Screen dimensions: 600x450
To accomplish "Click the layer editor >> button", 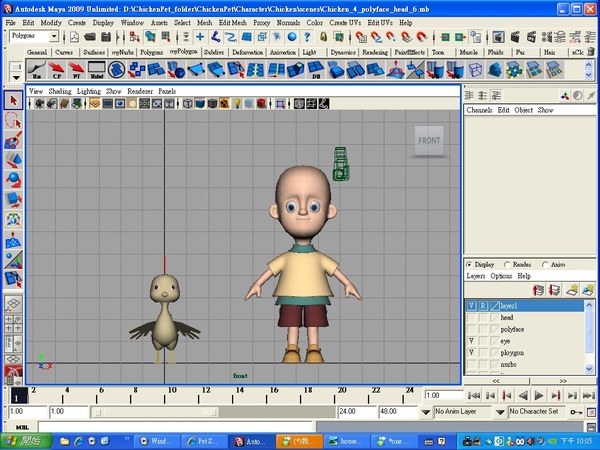I will pyautogui.click(x=563, y=381).
